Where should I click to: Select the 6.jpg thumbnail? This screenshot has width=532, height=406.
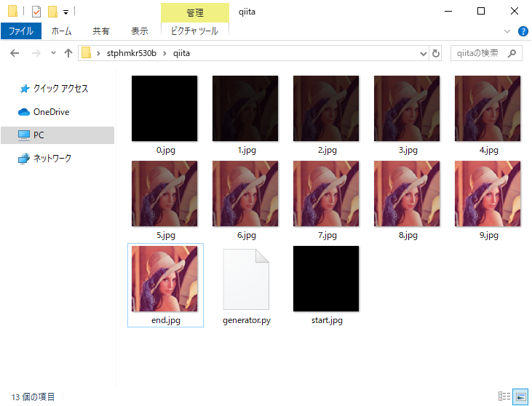(x=245, y=194)
